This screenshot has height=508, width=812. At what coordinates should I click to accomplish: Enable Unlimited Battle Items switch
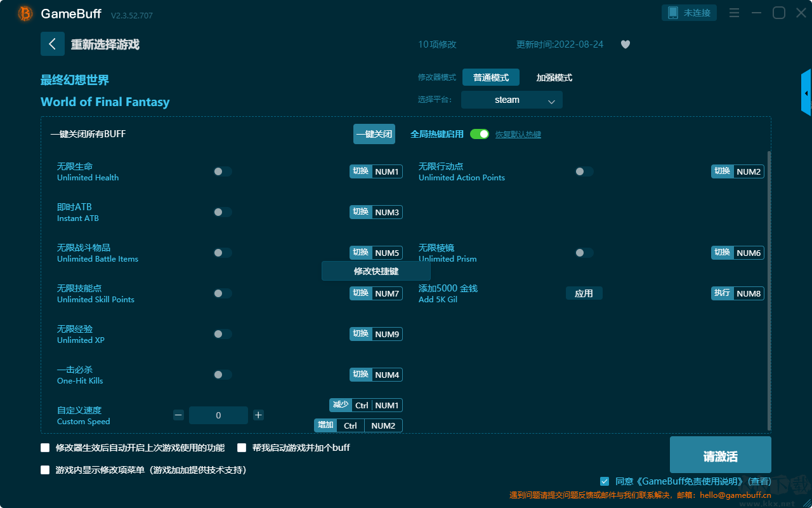[223, 253]
